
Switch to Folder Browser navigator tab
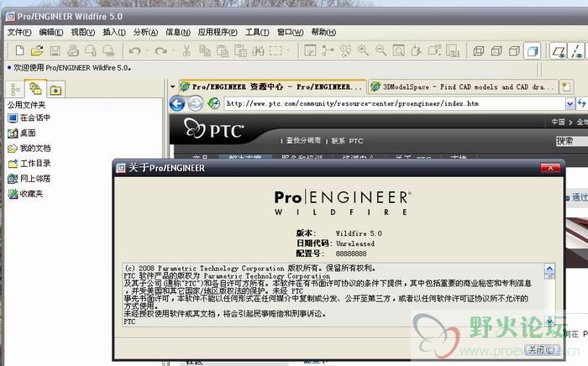[x=35, y=89]
